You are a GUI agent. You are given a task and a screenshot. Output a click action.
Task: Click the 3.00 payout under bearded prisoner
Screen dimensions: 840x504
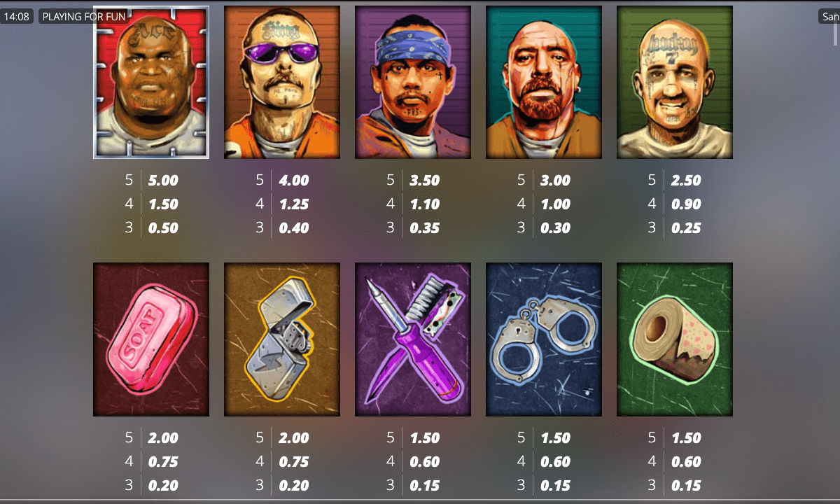[x=555, y=181]
